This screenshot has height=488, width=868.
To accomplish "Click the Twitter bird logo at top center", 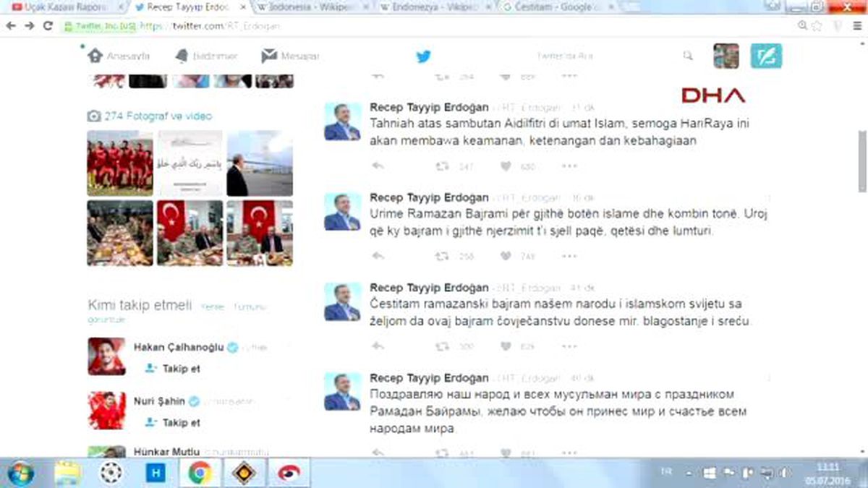I will coord(422,56).
